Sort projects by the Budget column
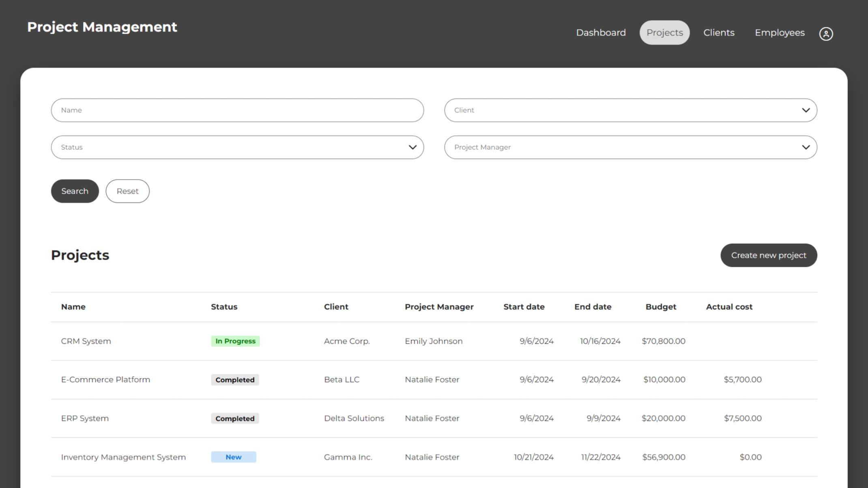 point(660,307)
